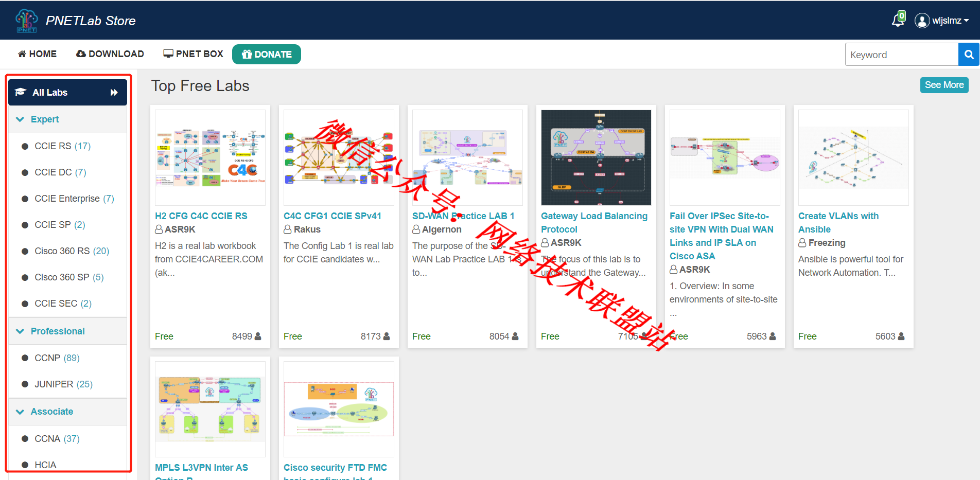The image size is (980, 480).
Task: Click the DONATE button
Action: coord(267,55)
